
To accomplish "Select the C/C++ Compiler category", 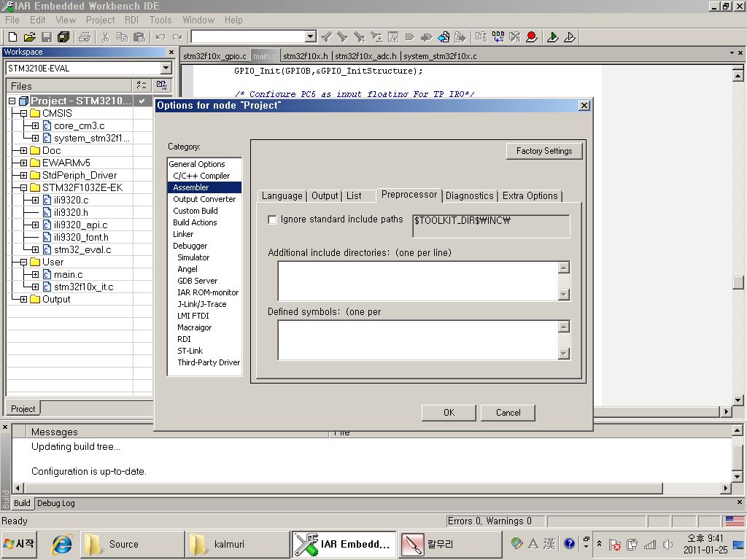I will 201,176.
